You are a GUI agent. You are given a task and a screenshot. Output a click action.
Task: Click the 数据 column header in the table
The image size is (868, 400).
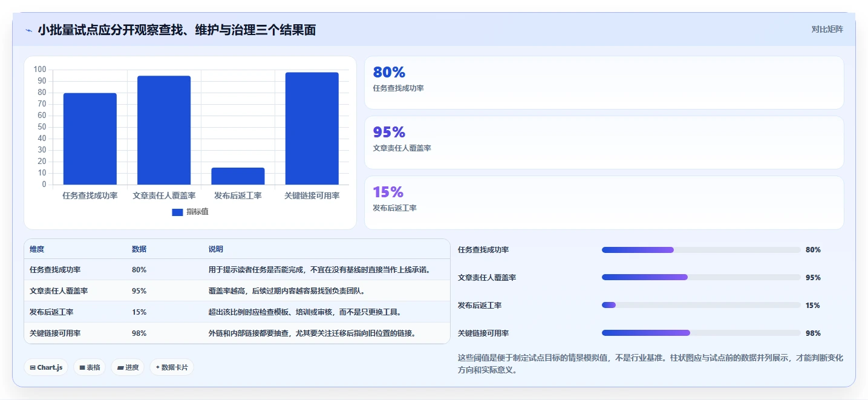(139, 249)
